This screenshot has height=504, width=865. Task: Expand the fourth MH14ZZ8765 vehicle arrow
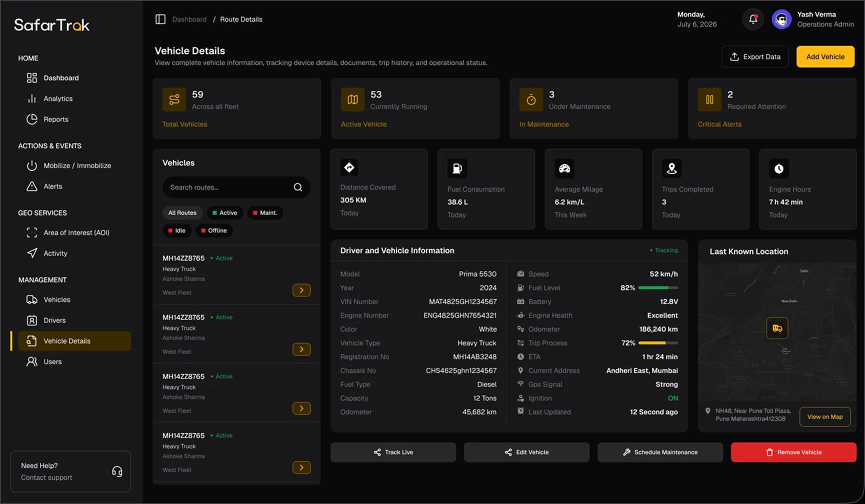pos(301,467)
